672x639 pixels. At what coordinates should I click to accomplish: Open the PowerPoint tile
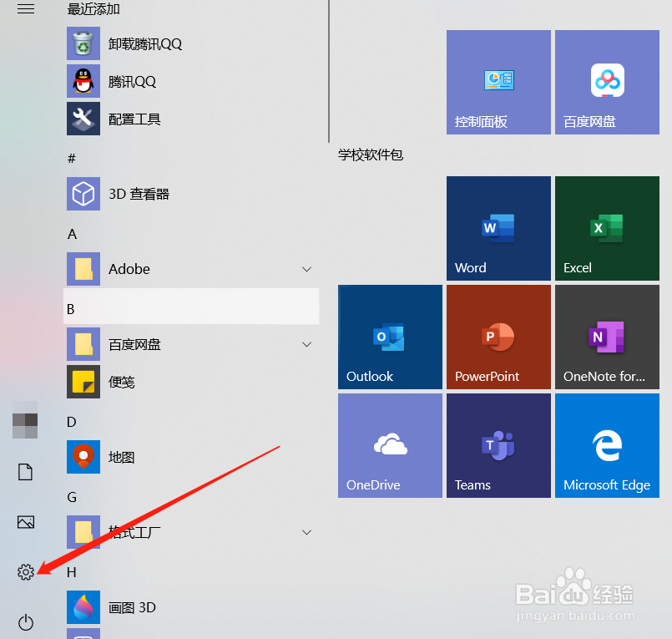tap(498, 337)
